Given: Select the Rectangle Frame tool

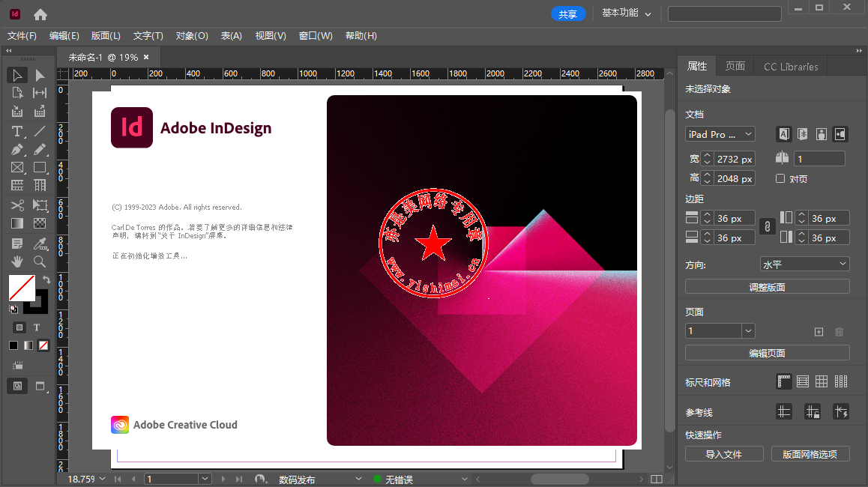Looking at the screenshot, I should 17,167.
